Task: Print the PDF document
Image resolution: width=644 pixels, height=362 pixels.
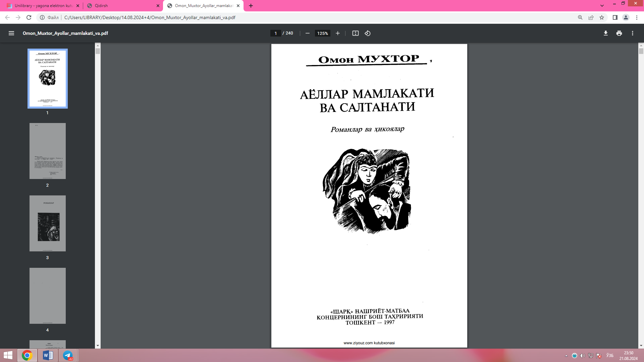Action: [x=619, y=33]
